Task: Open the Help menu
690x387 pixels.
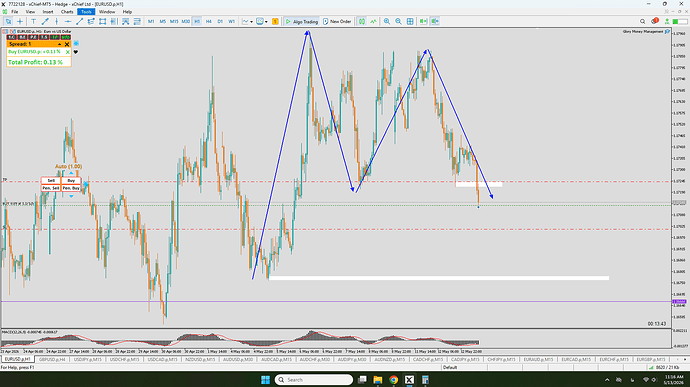Action: tap(127, 12)
